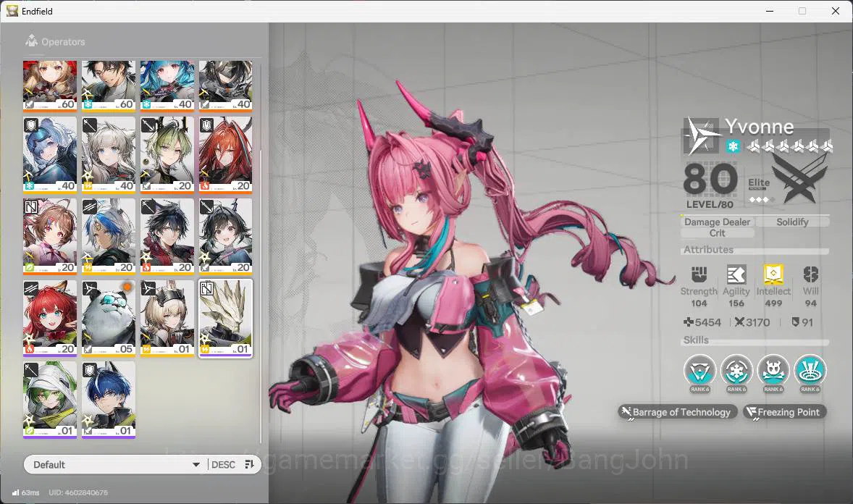Select the red-haired fox-eared level 20 operator

coord(49,318)
